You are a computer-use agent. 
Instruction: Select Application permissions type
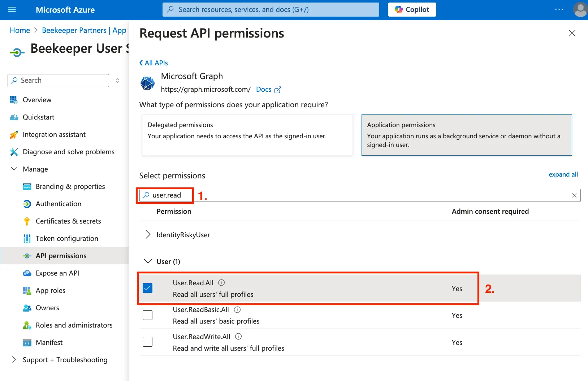[467, 135]
